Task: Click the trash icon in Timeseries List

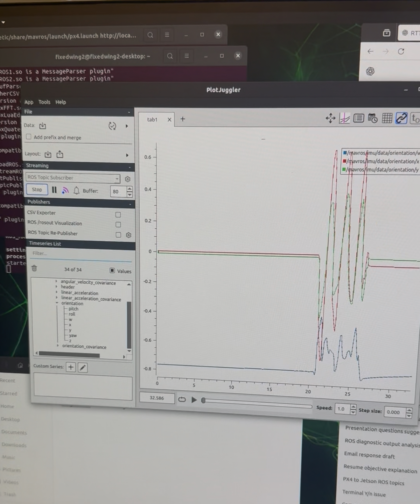Action: (34, 268)
